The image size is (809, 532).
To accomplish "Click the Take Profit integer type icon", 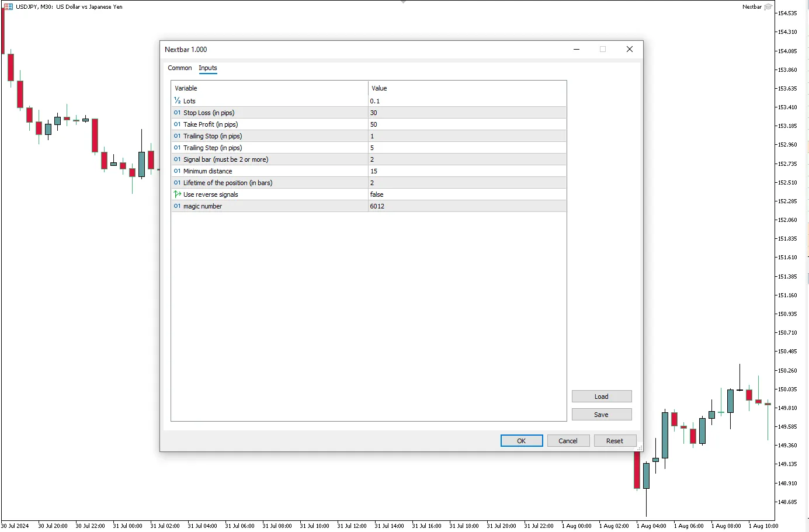I will tap(177, 124).
